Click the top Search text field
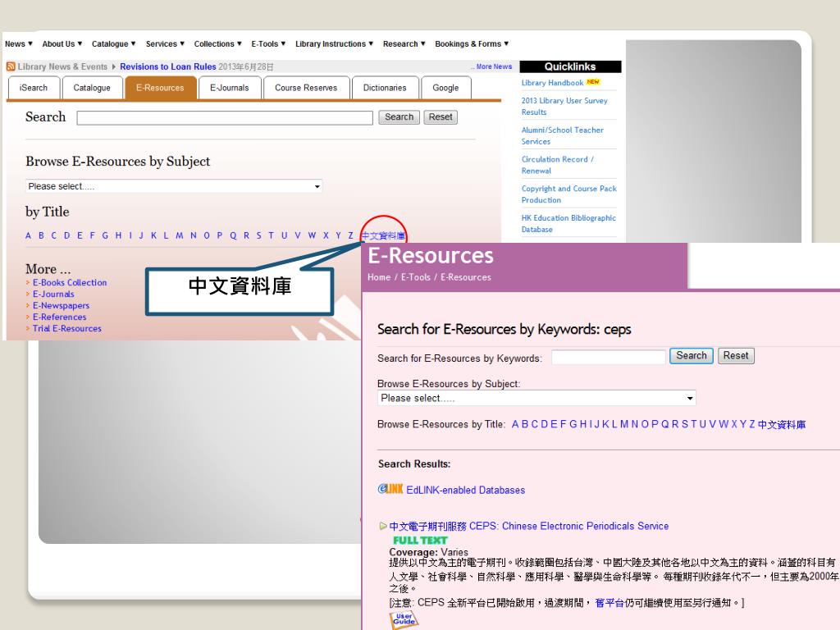The height and width of the screenshot is (630, 840). [225, 118]
